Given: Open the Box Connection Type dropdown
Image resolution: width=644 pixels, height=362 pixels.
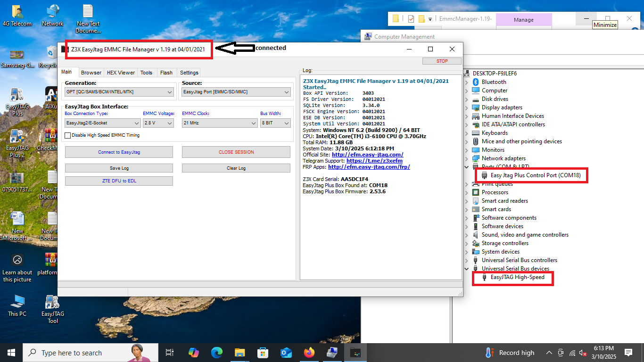Looking at the screenshot, I should (103, 123).
